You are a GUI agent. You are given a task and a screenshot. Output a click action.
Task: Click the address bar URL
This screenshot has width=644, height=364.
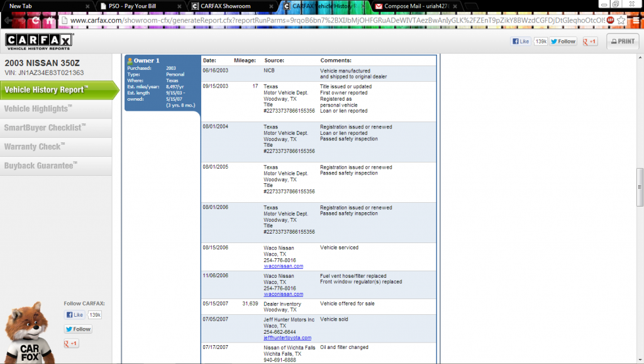(x=337, y=20)
